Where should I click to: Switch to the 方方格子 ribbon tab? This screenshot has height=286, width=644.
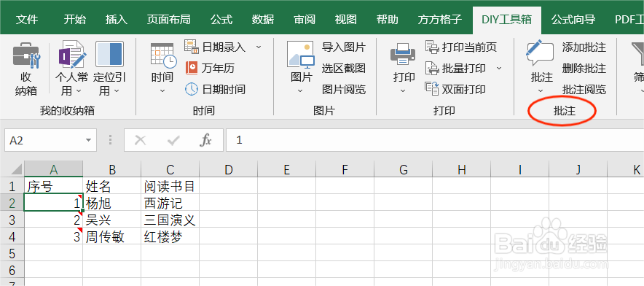[440, 20]
